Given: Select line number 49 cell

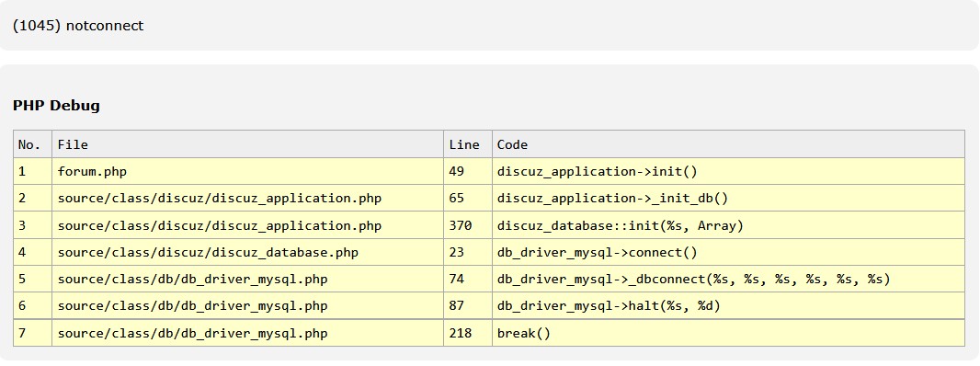Looking at the screenshot, I should [468, 171].
